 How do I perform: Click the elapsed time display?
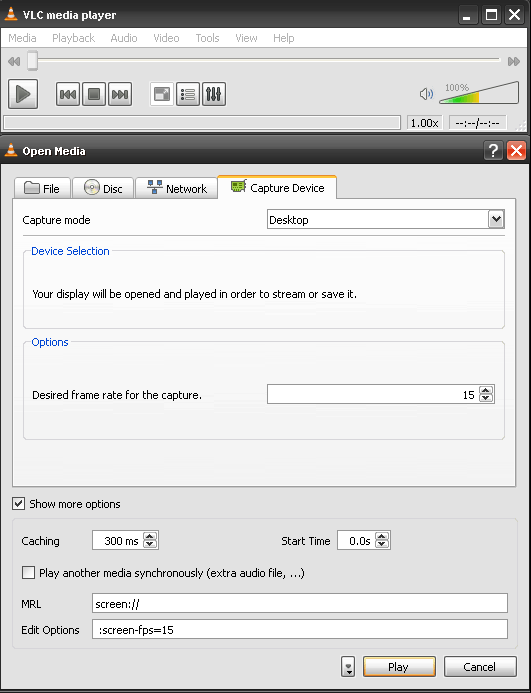click(478, 123)
